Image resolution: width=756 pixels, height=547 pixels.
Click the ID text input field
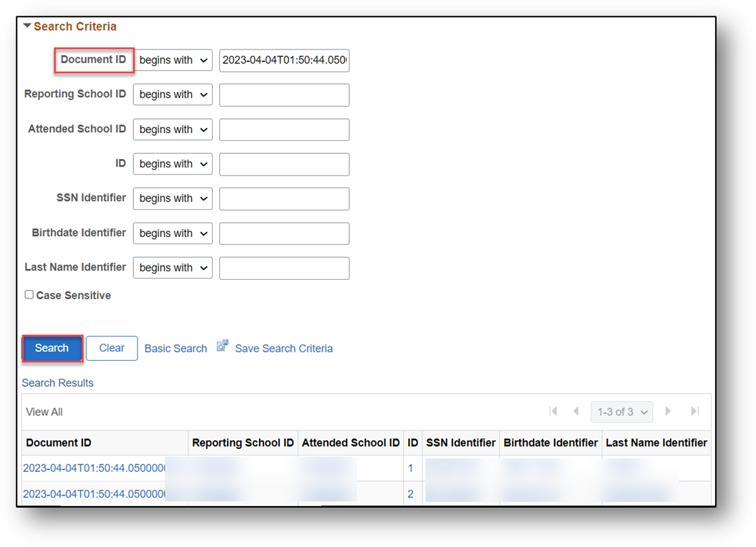[284, 165]
